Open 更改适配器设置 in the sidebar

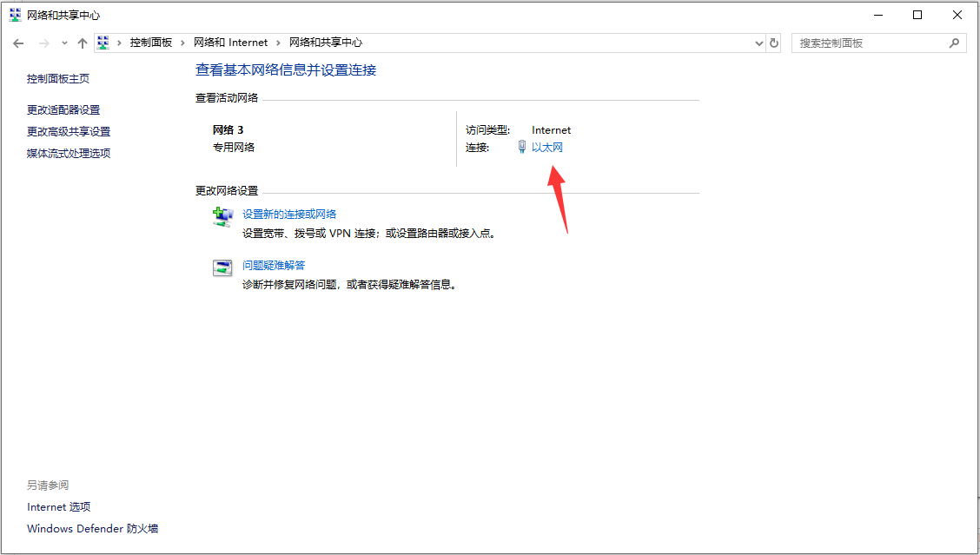pyautogui.click(x=63, y=109)
